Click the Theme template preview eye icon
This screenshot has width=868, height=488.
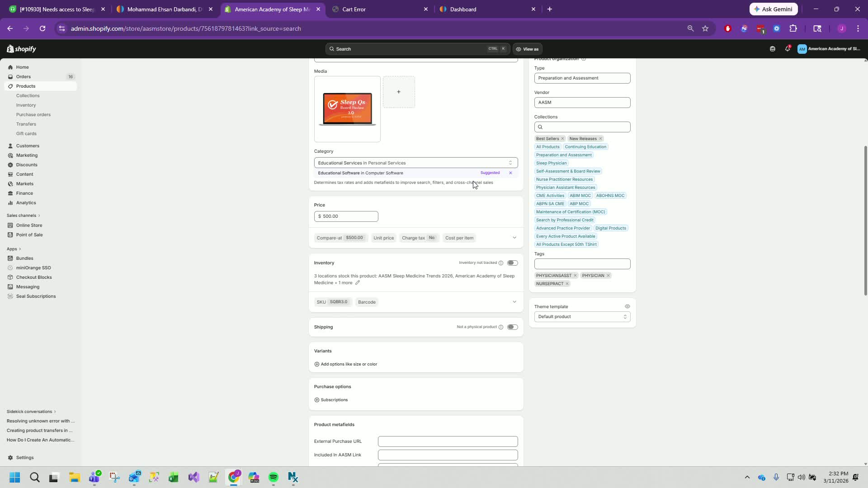point(627,306)
